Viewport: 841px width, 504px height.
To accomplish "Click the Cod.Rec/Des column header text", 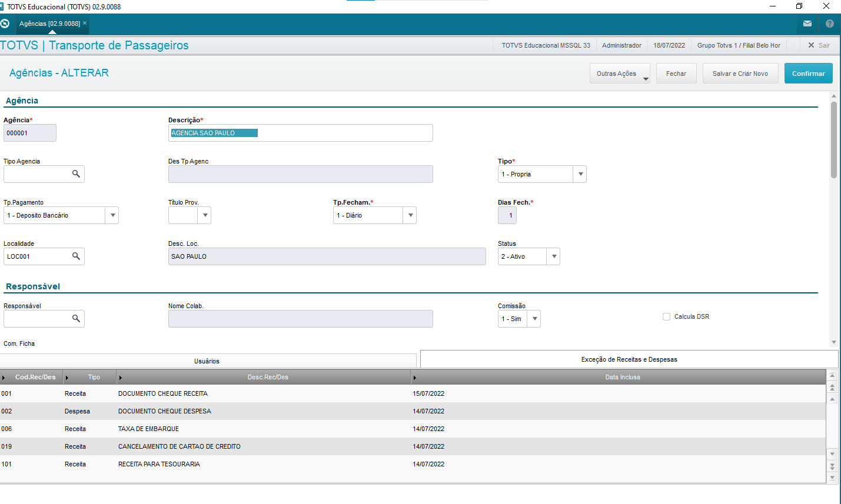I will 35,377.
